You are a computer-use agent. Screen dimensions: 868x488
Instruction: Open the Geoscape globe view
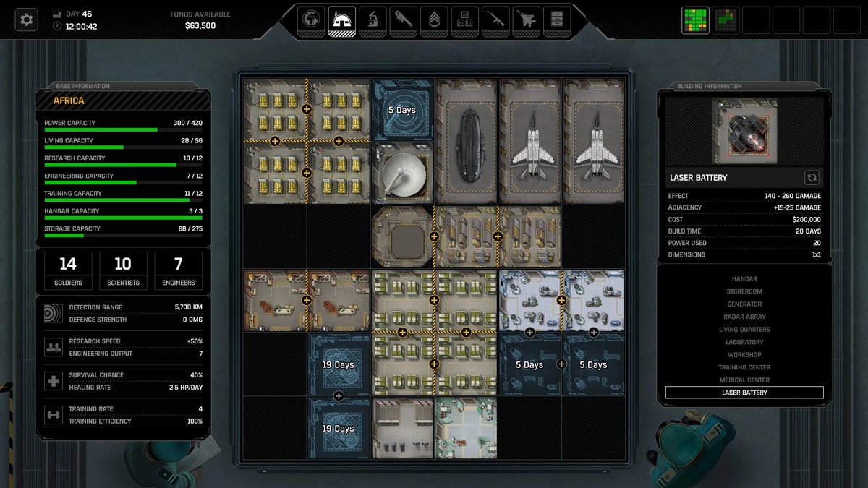(310, 20)
